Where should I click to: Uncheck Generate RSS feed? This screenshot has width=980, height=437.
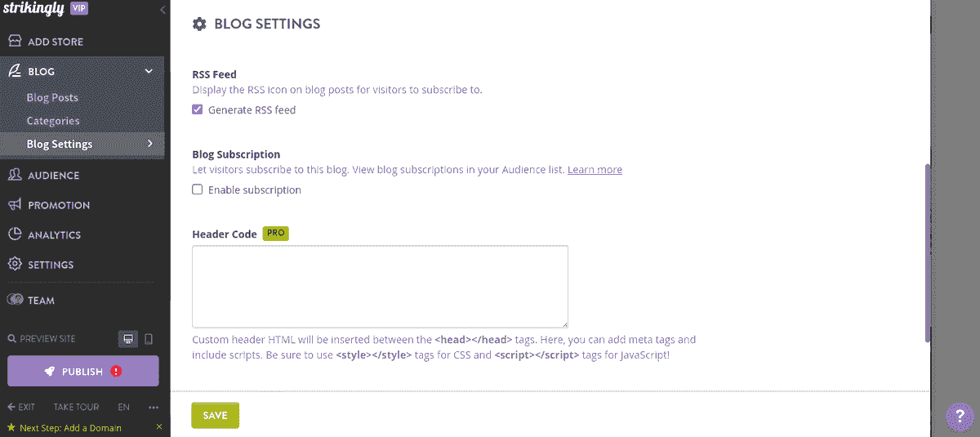point(198,109)
